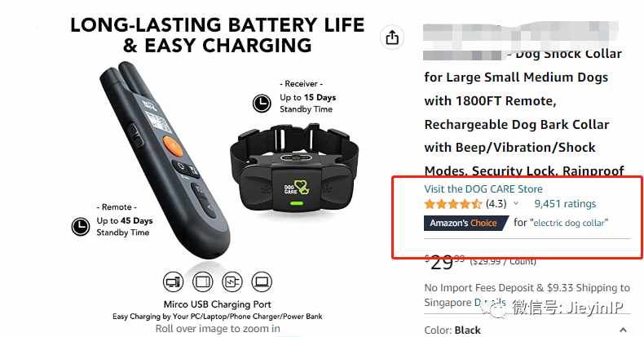Screen dimensions: 644x337
Task: Click the clock icon next to Receiver standby time
Action: (262, 103)
